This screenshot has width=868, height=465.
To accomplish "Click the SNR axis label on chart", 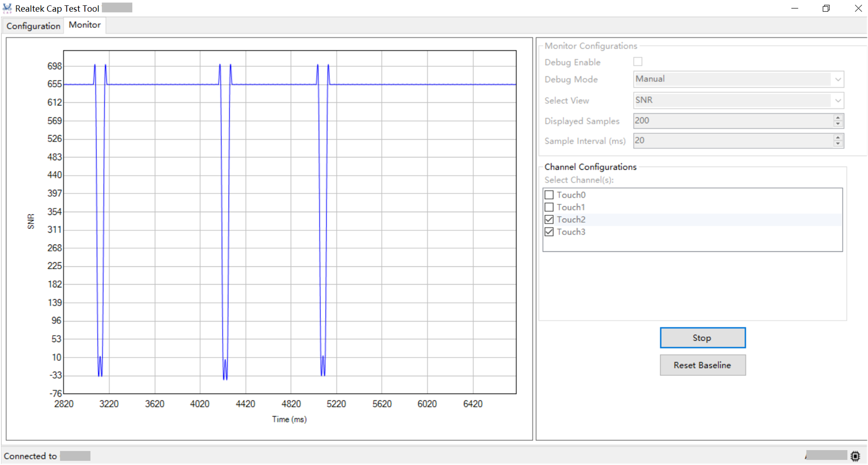I will coord(31,221).
